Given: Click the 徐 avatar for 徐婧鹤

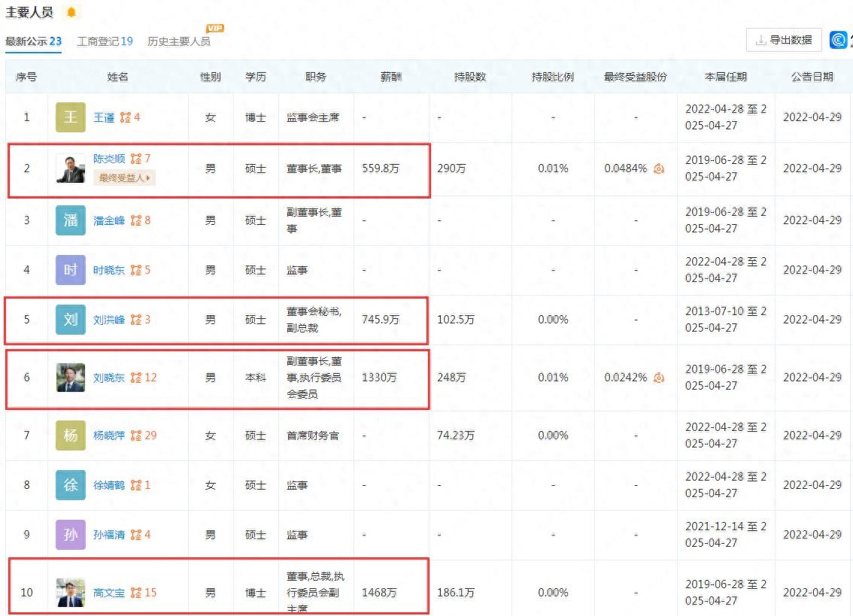Looking at the screenshot, I should click(71, 485).
